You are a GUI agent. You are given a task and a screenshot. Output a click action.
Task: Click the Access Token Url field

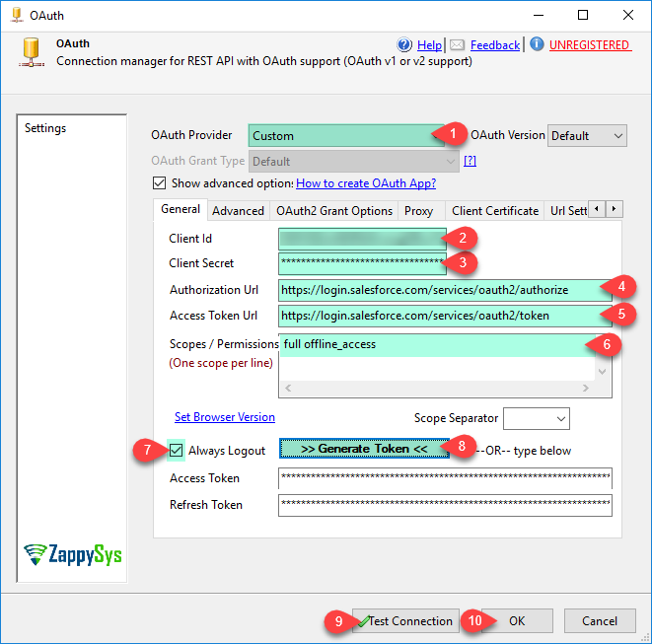click(445, 316)
